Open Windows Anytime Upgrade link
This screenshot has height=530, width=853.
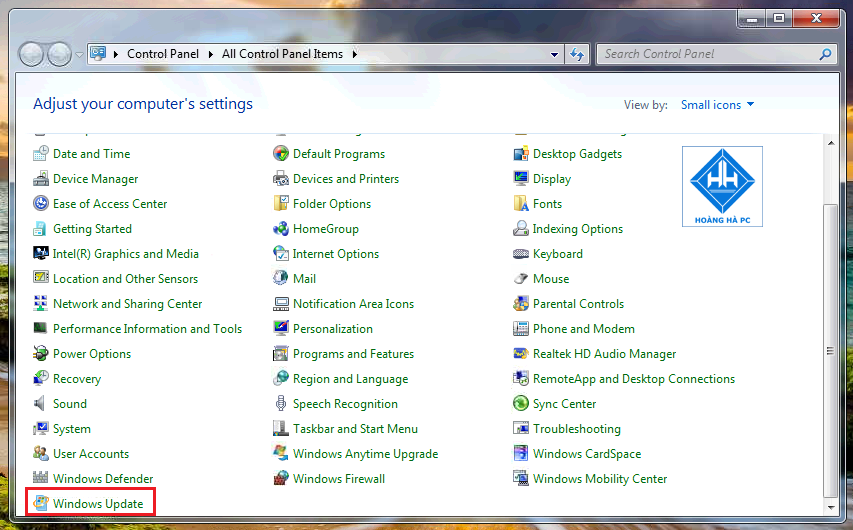click(x=366, y=453)
